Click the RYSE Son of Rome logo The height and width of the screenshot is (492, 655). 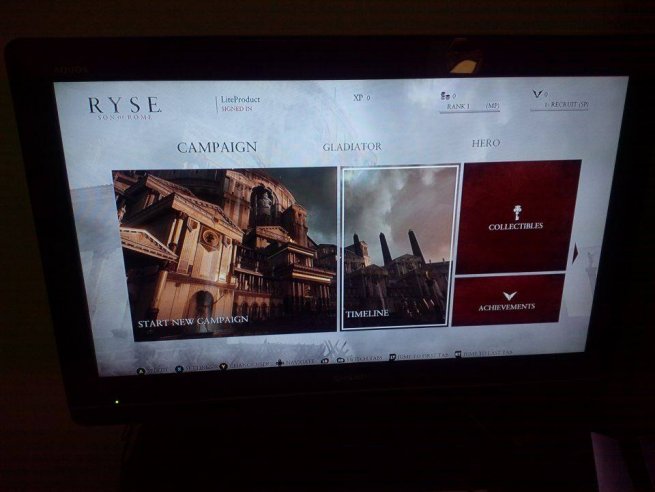pyautogui.click(x=123, y=107)
